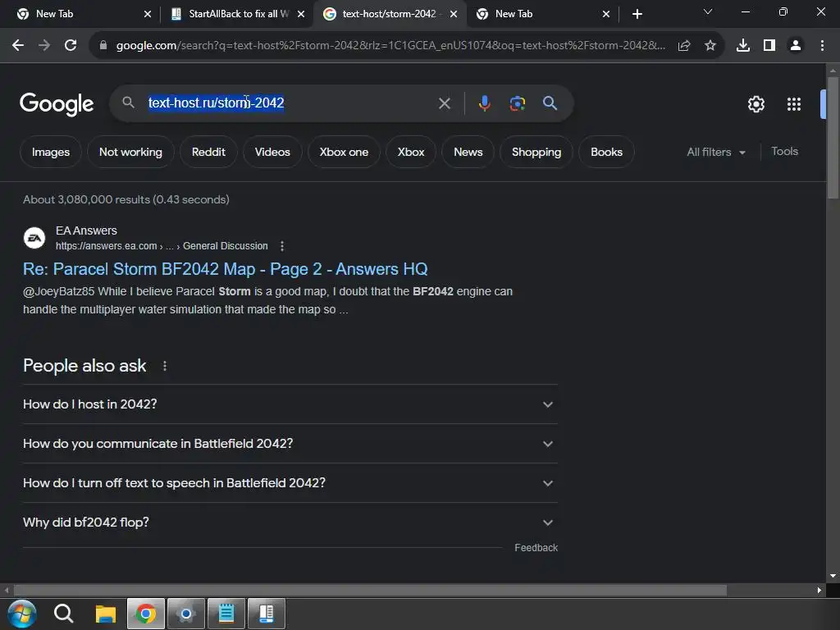Click the answers.ea.com breadcrumb URL
Viewport: 840px width, 630px height.
coord(162,246)
